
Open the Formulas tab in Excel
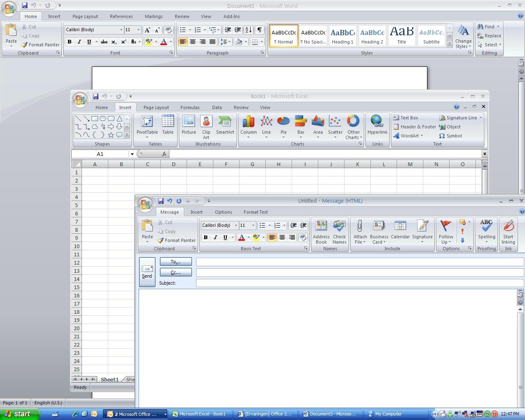click(190, 107)
